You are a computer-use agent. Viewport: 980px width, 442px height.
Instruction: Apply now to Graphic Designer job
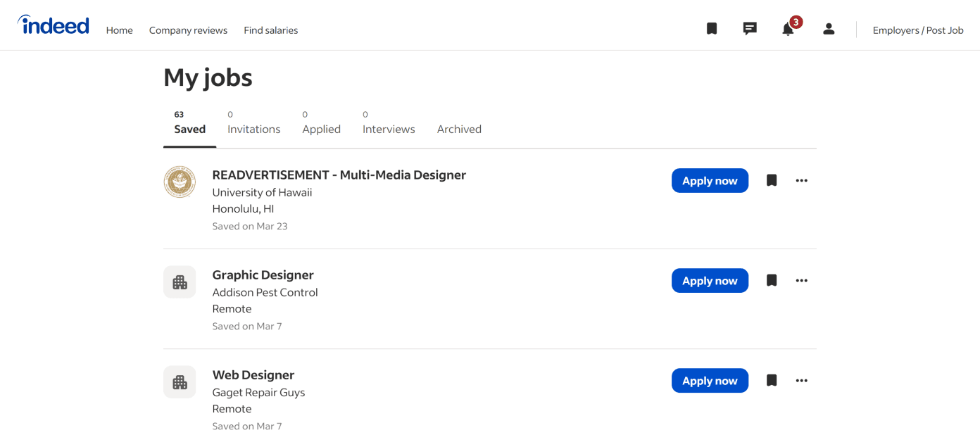pos(710,280)
